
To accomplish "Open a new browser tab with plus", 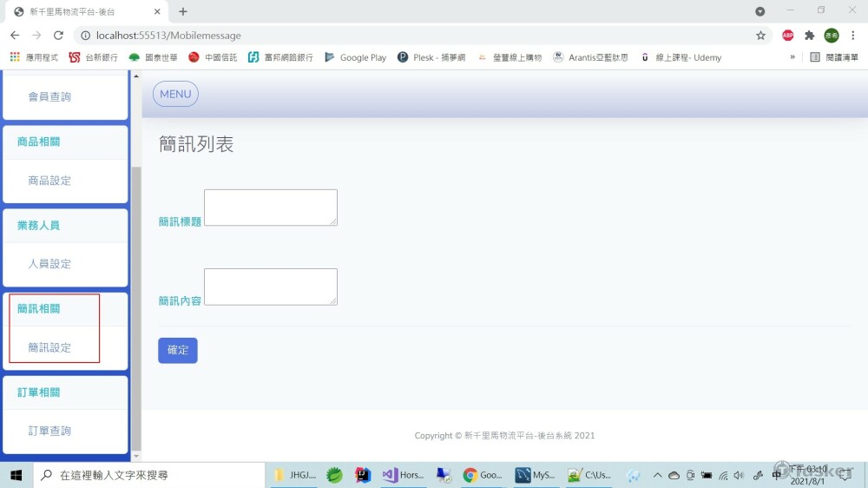I will click(x=183, y=11).
